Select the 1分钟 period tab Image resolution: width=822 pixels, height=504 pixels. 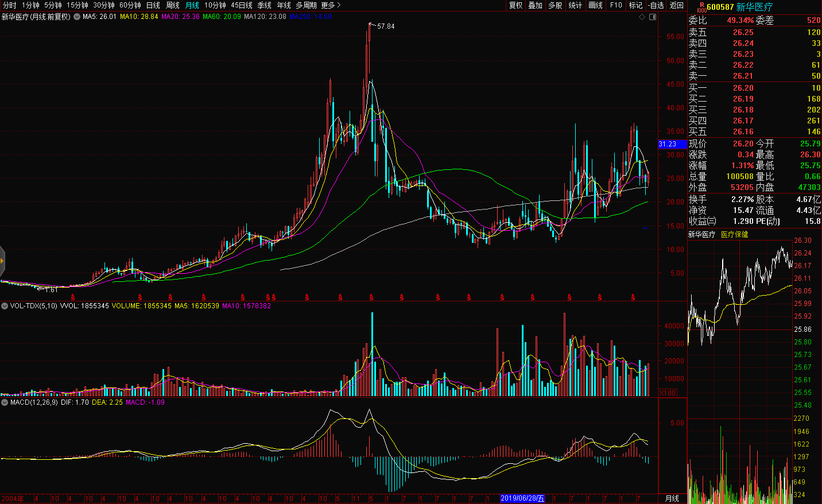point(31,5)
